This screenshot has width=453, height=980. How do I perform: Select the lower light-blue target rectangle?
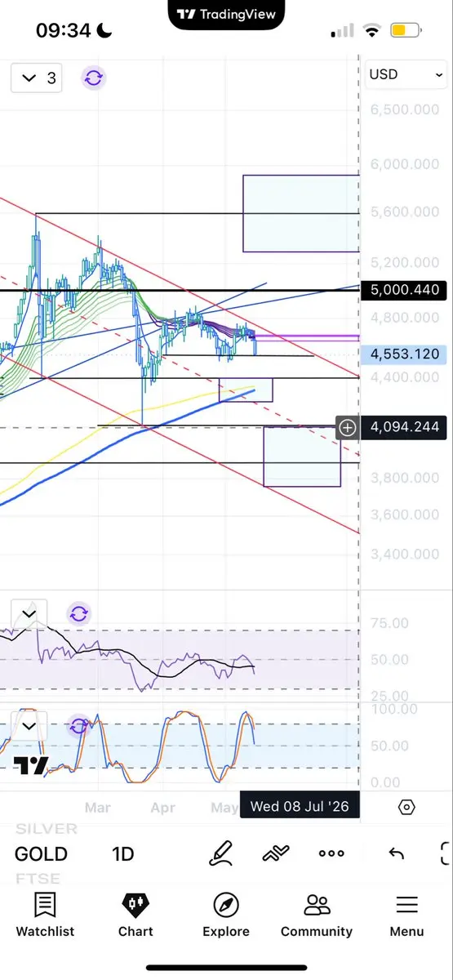click(x=302, y=457)
